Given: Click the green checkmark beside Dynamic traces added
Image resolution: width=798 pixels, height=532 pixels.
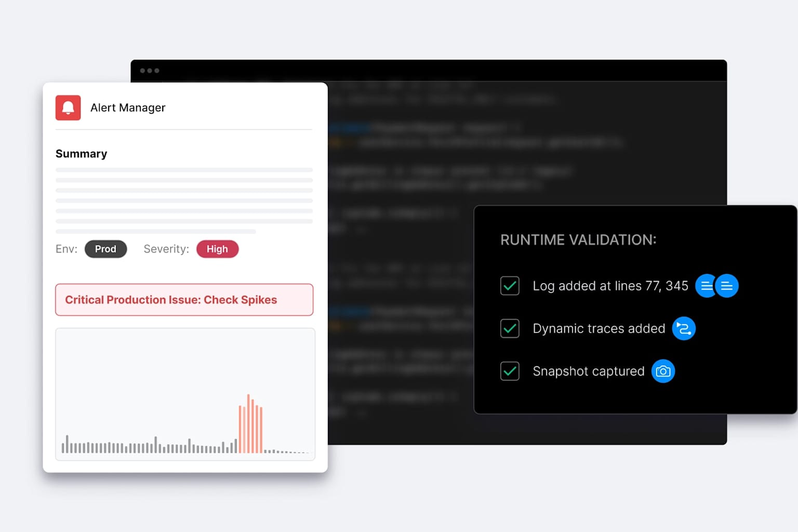Looking at the screenshot, I should point(510,328).
